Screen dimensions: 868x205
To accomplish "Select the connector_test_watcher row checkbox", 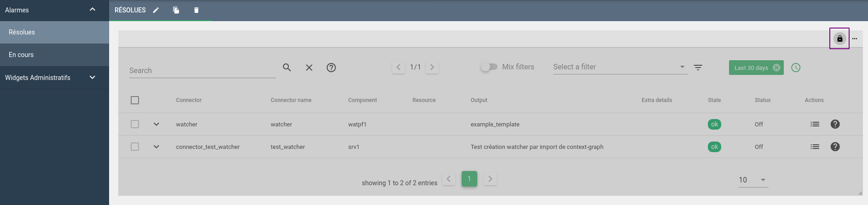I will pos(135,147).
